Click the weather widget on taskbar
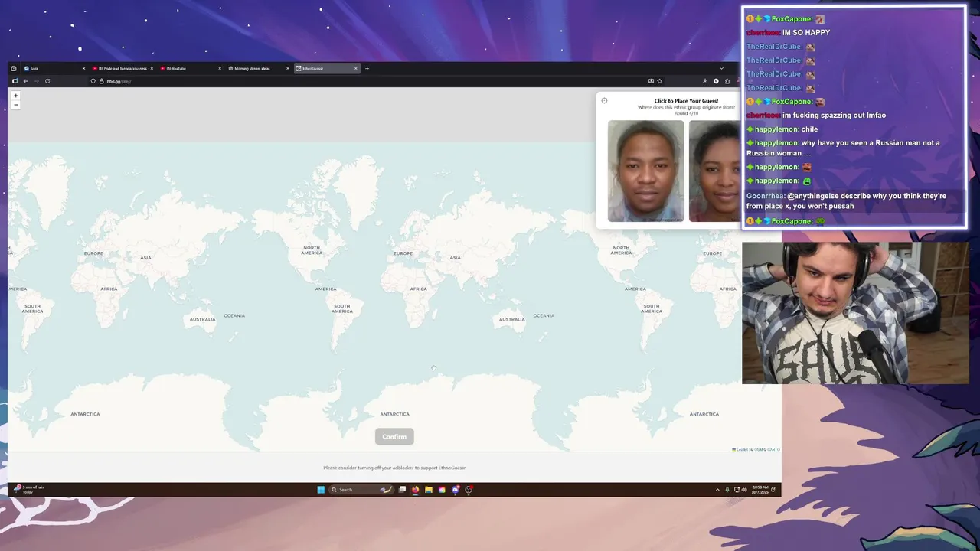The height and width of the screenshot is (551, 980). coord(31,489)
